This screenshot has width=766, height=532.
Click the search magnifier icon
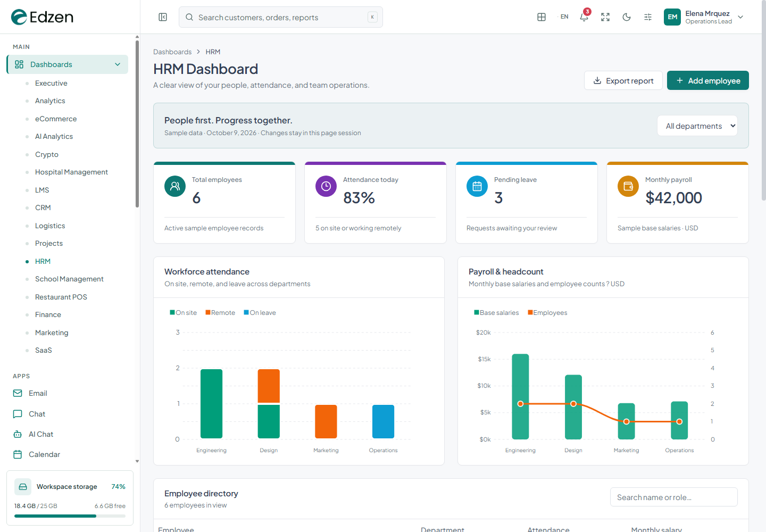[x=189, y=17]
